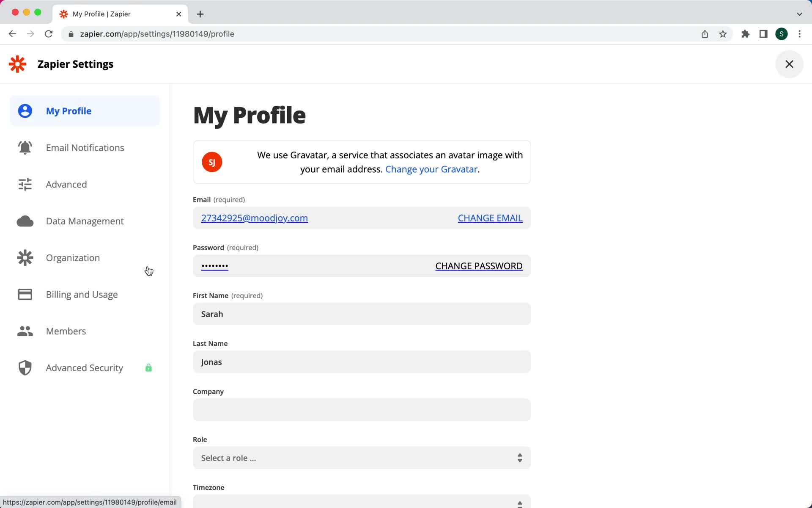The height and width of the screenshot is (508, 812).
Task: Open Billing and Usage settings
Action: [82, 294]
